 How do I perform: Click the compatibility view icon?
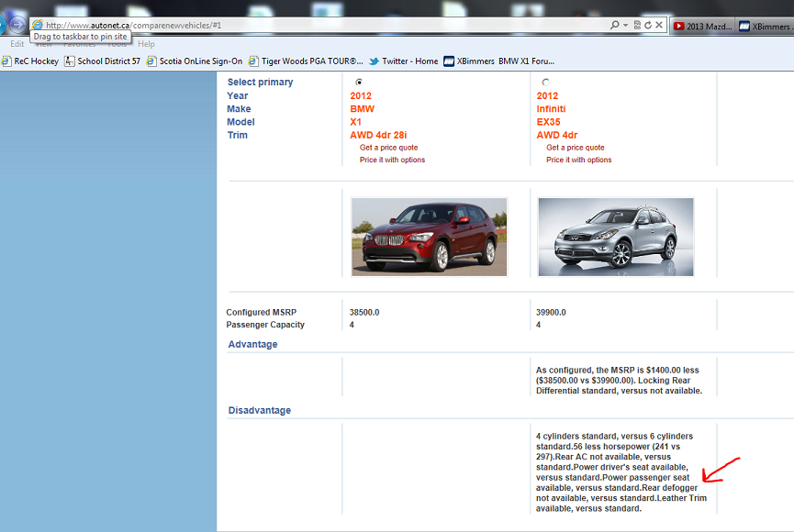[x=637, y=25]
